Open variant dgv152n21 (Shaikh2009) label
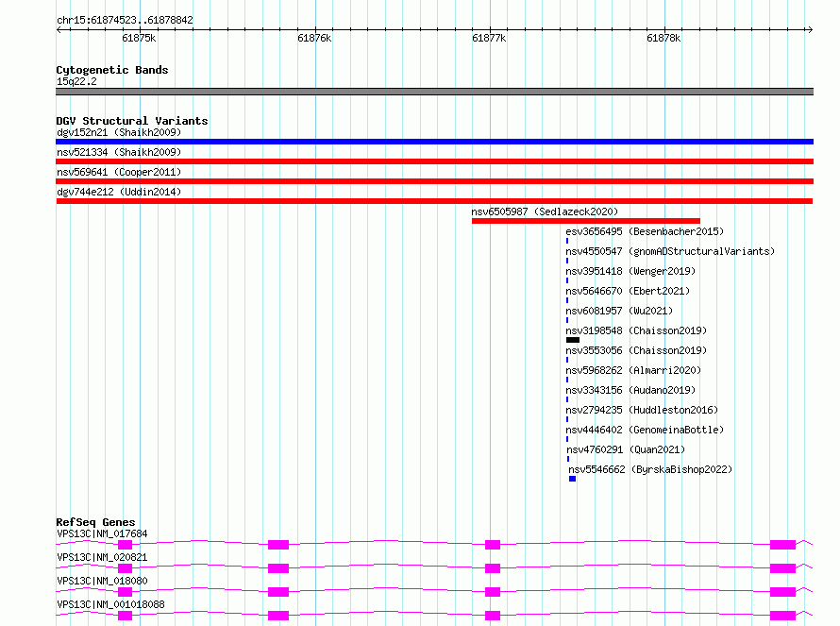Image resolution: width=840 pixels, height=626 pixels. click(x=119, y=132)
